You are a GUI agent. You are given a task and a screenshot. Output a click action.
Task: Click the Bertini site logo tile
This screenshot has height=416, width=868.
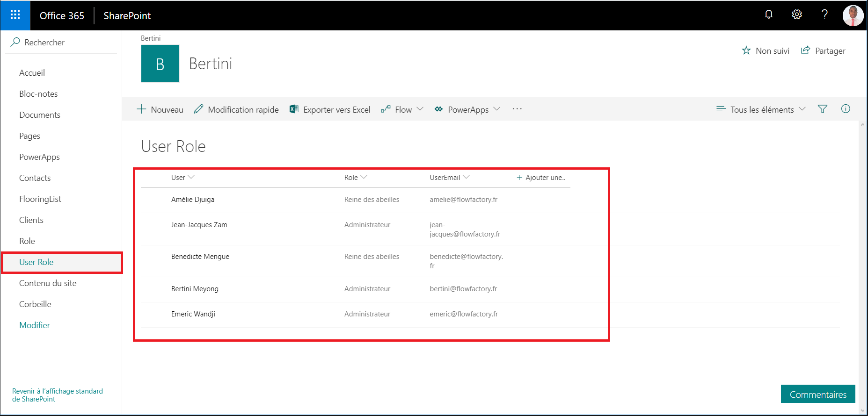[x=160, y=64]
